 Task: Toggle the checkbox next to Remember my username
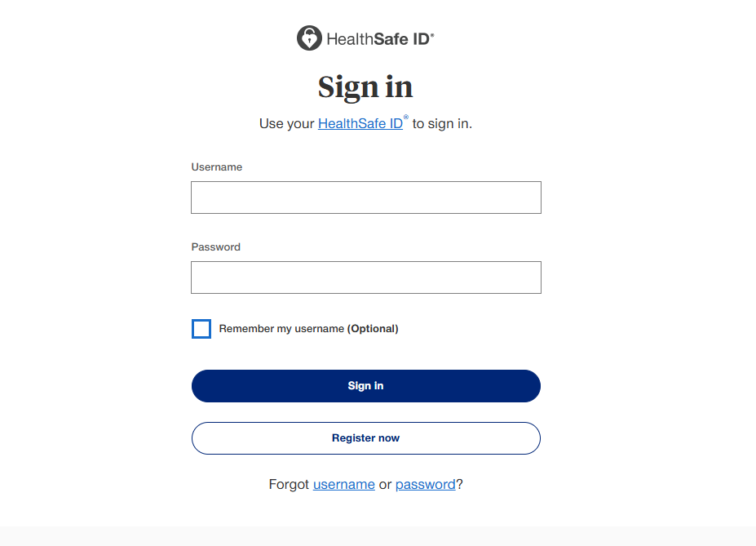coord(201,328)
